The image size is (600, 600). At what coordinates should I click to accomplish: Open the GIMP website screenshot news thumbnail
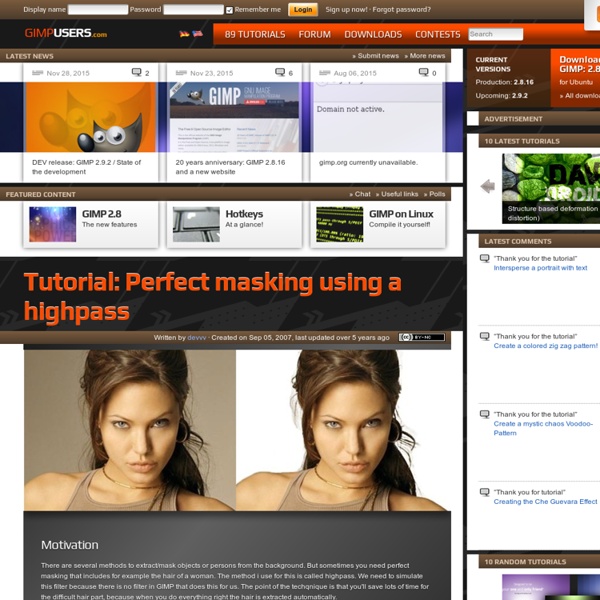(234, 117)
